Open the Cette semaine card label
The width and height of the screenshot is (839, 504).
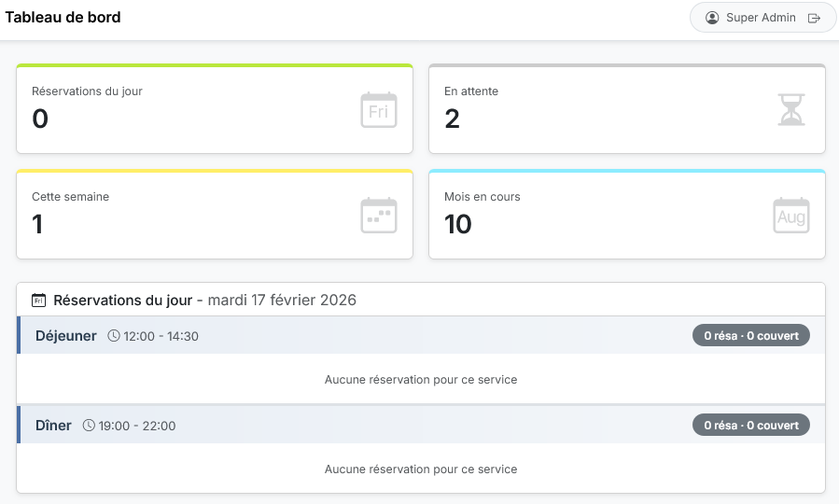coord(70,197)
